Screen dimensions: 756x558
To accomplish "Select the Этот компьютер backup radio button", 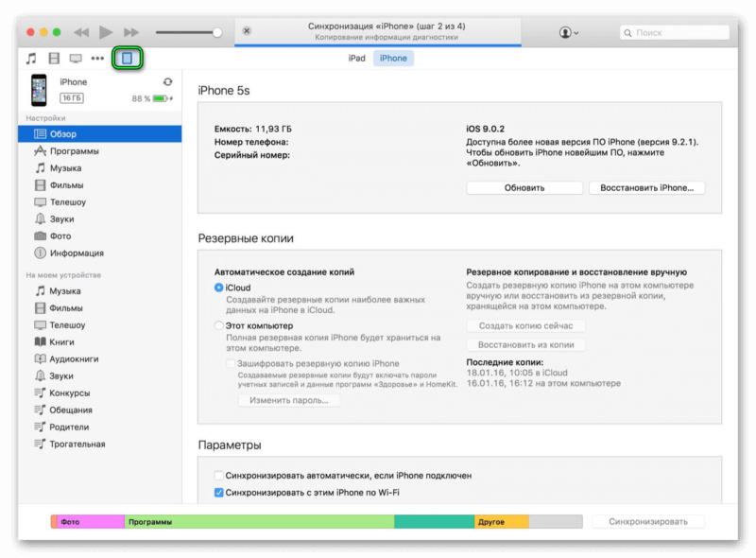I will [219, 325].
